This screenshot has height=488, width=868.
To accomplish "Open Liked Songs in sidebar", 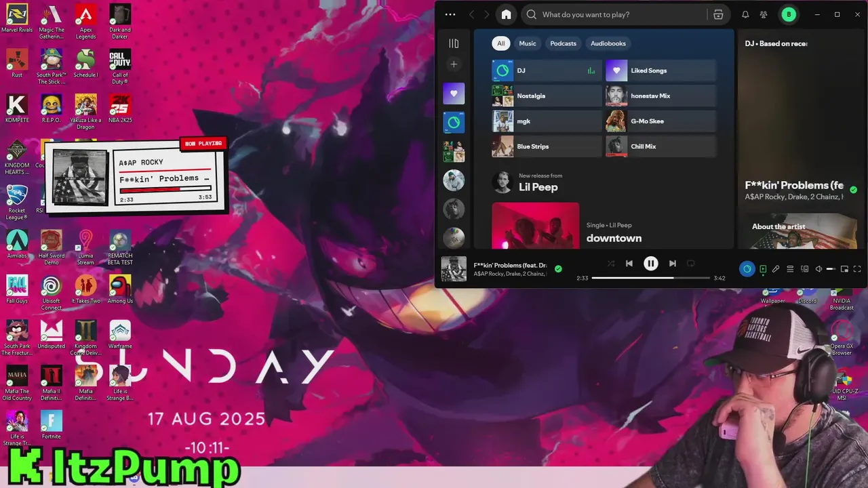I will tap(454, 94).
